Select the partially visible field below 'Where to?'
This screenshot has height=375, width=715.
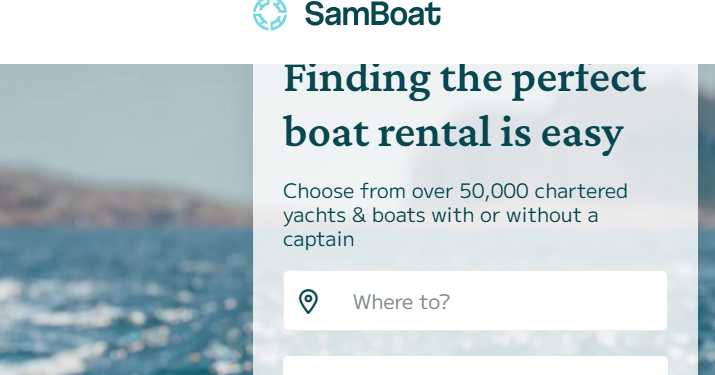tap(475, 366)
